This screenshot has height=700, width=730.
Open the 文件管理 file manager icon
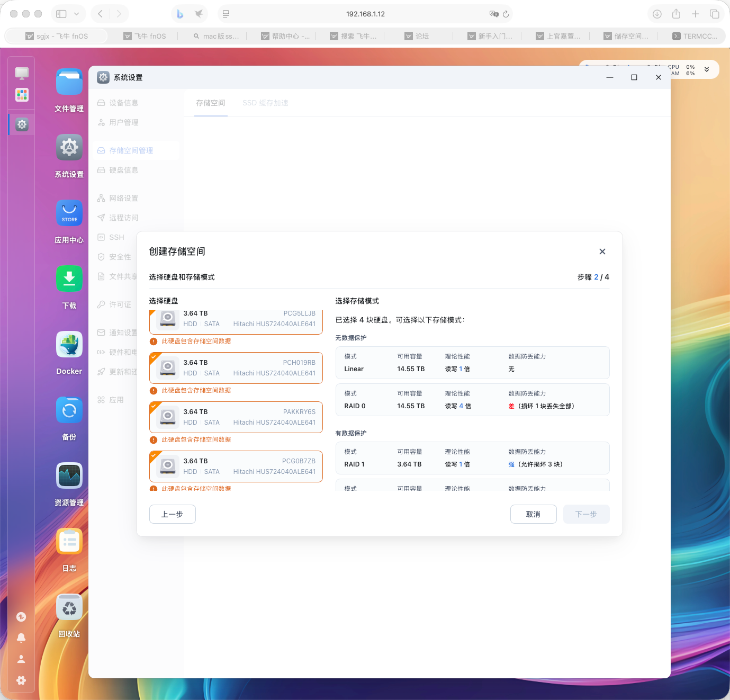69,83
